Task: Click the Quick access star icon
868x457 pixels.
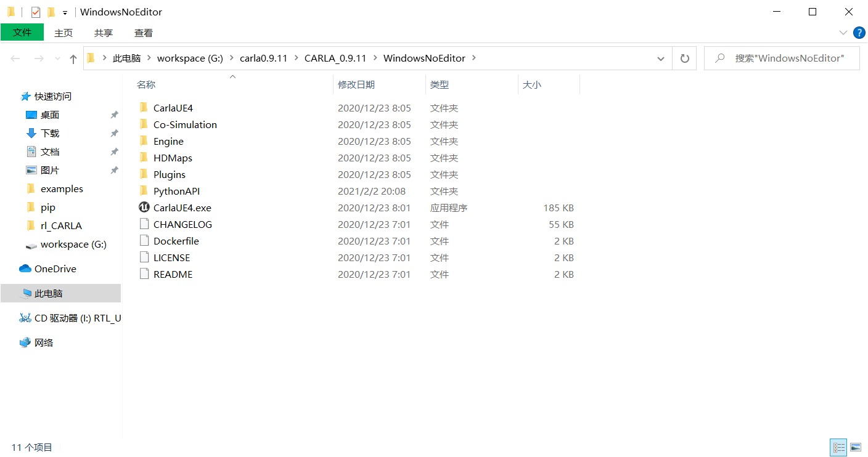Action: [25, 96]
